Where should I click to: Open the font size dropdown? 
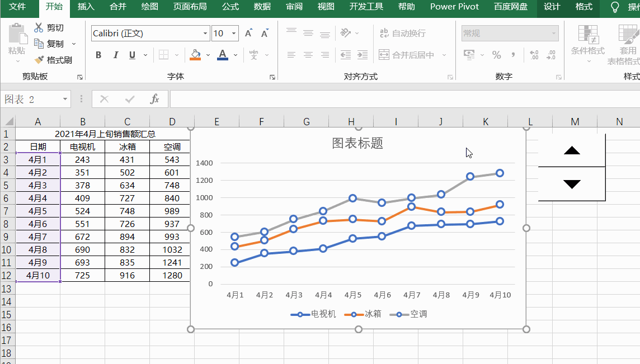click(x=234, y=34)
